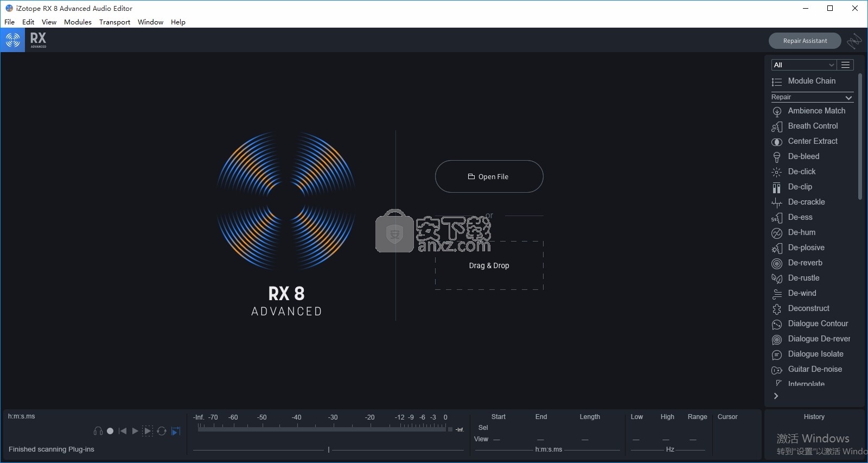Click the Hz frequency unit label
This screenshot has width=868, height=463.
point(670,449)
